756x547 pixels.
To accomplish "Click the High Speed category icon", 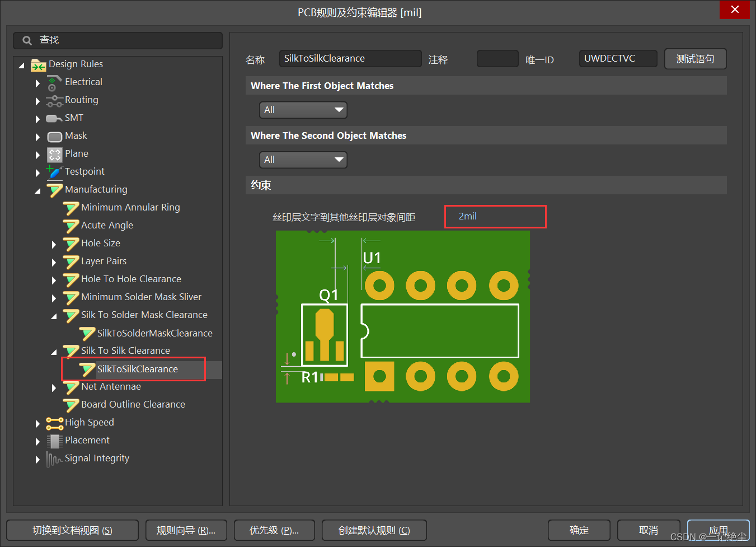I will pyautogui.click(x=54, y=423).
